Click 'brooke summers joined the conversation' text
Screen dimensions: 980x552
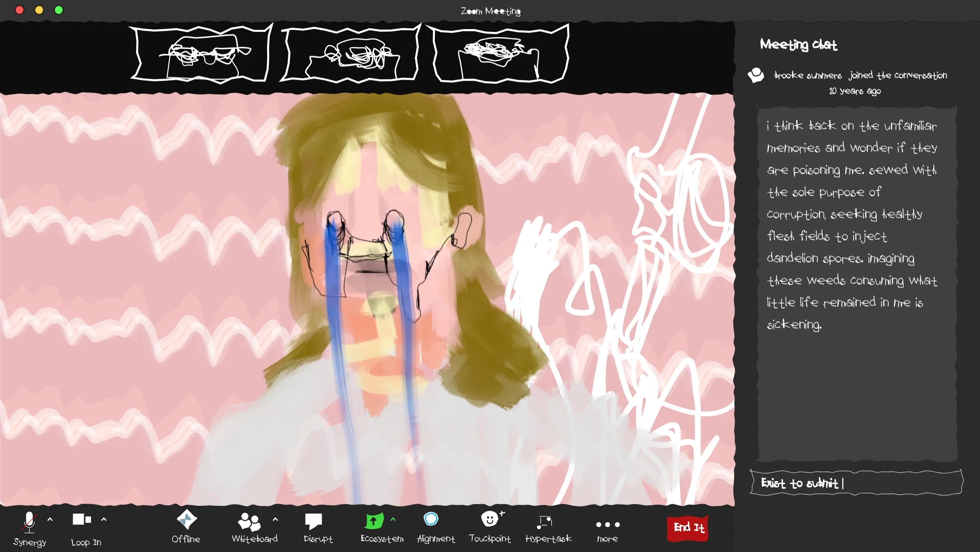(x=860, y=76)
